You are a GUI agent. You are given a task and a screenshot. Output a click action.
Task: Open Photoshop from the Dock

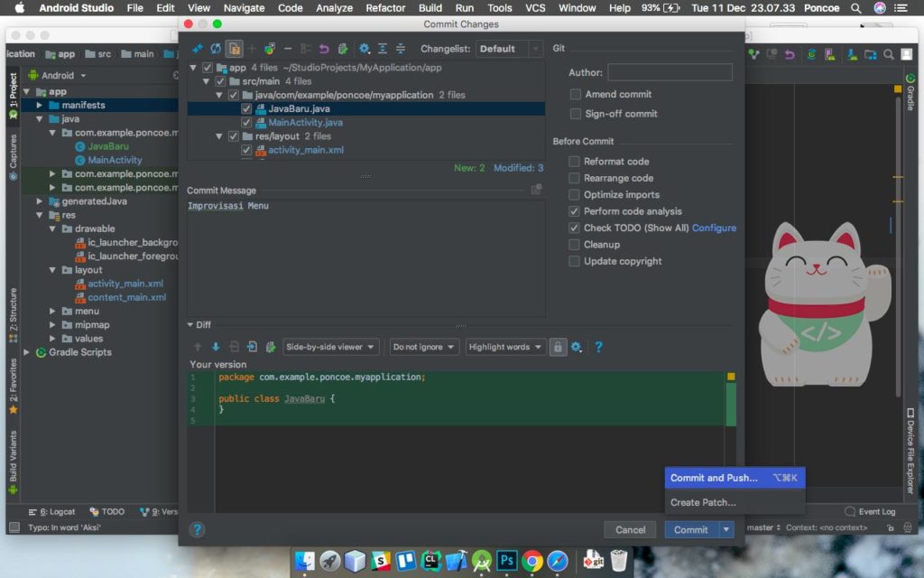[x=507, y=560]
